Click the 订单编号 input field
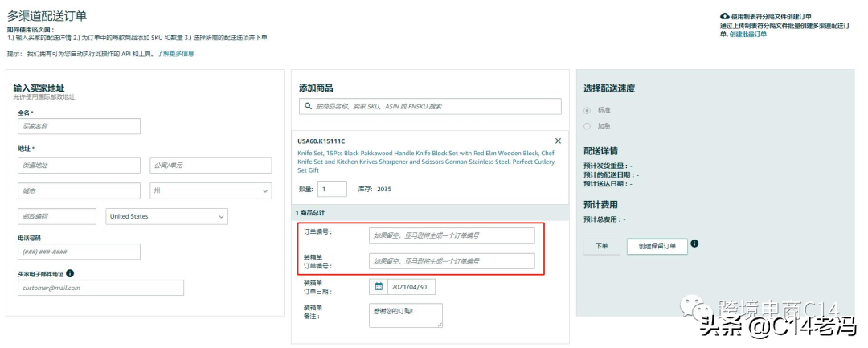This screenshot has height=348, width=868. 452,235
